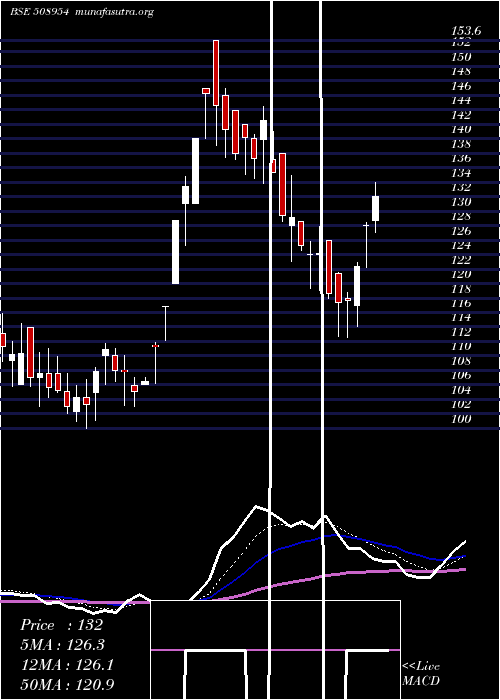This screenshot has height=700, width=500.
Task: Click the 102 price axis label
Action: click(x=461, y=405)
